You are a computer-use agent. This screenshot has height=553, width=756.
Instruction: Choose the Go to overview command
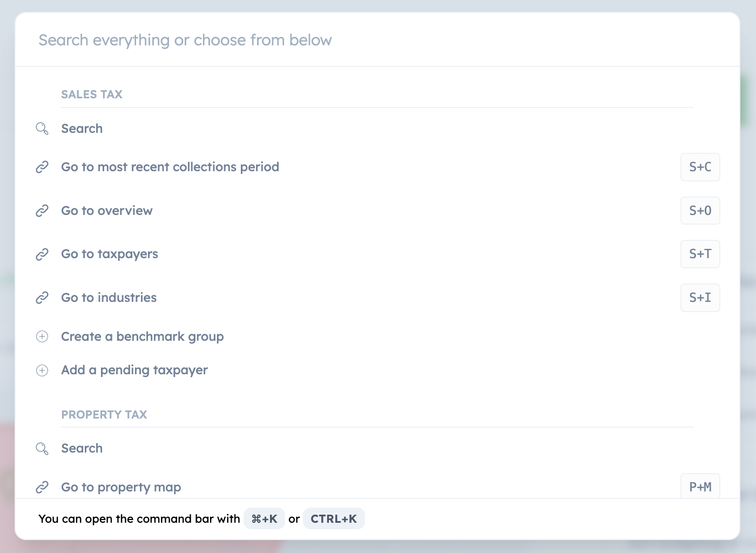click(x=107, y=211)
